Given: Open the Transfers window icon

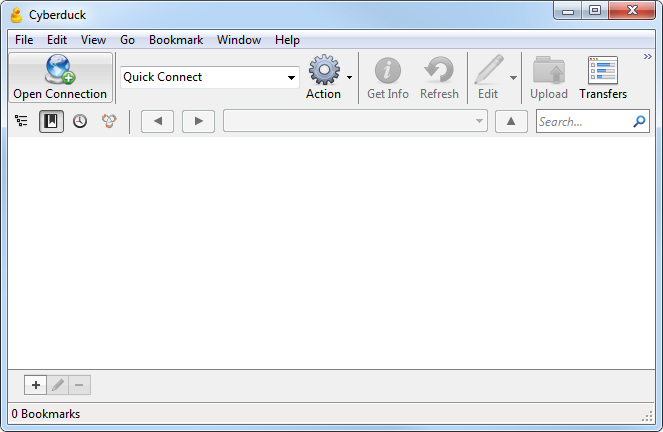Looking at the screenshot, I should (603, 70).
